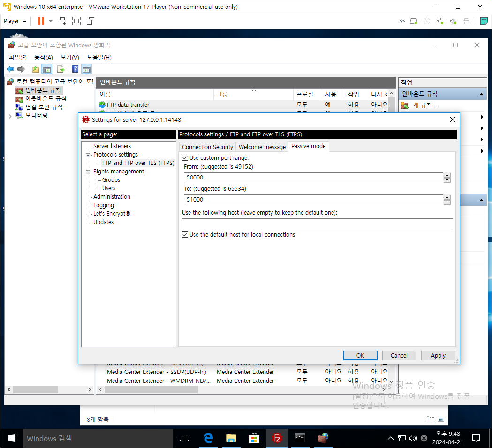
Task: Click the FTP data transfer rule row
Action: tap(243, 105)
